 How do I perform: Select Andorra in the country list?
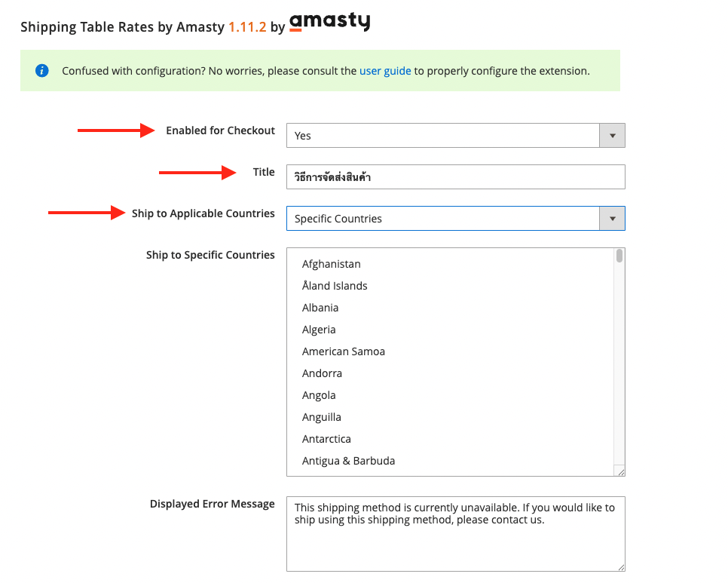click(x=322, y=373)
